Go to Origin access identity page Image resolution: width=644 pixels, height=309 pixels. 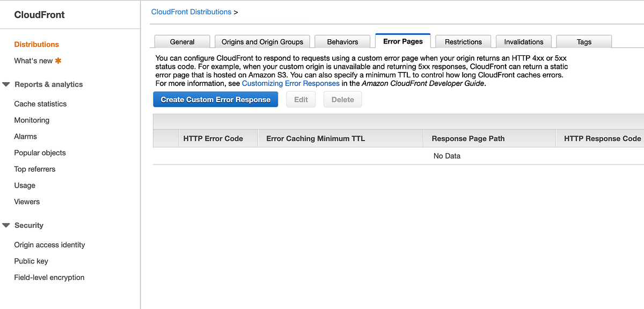[49, 245]
